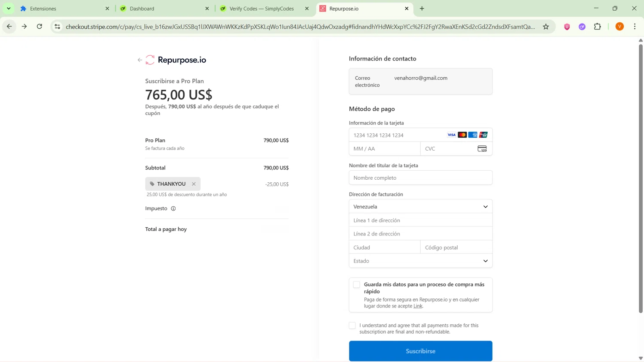The width and height of the screenshot is (644, 362).
Task: Navigate forward in browser history
Action: (24, 27)
